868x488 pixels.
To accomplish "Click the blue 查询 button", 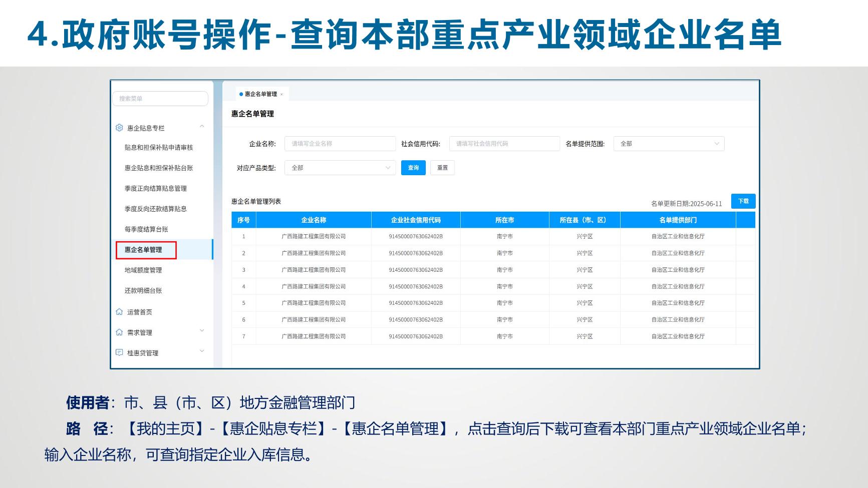I will [x=413, y=168].
